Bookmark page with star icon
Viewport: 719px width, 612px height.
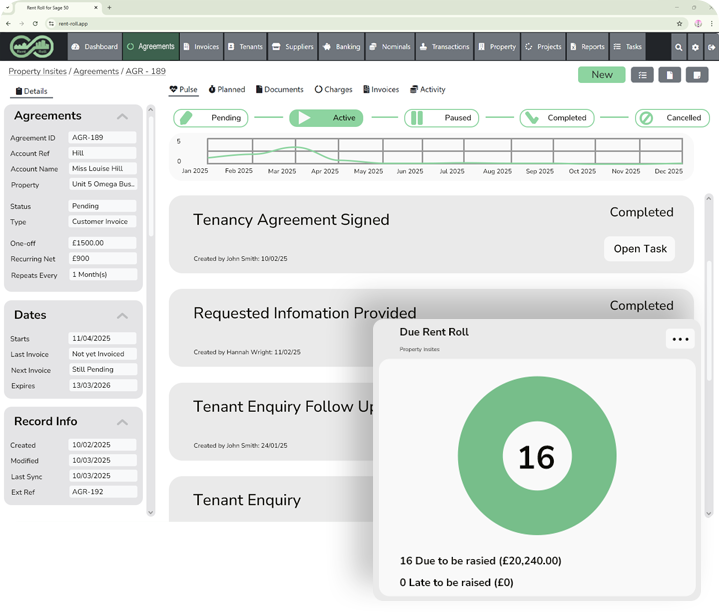[679, 23]
